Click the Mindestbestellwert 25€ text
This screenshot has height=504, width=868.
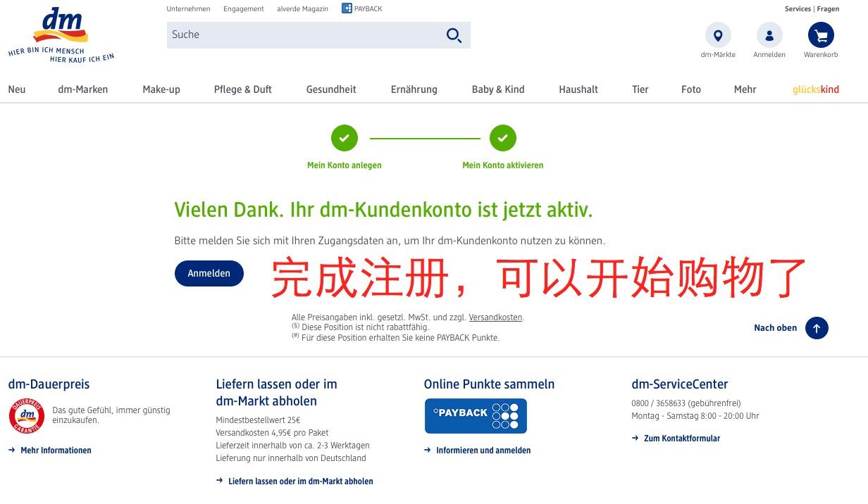click(258, 420)
